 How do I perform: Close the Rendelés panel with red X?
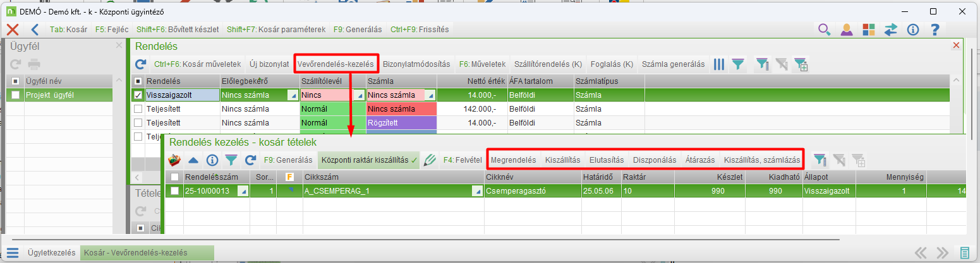(956, 45)
